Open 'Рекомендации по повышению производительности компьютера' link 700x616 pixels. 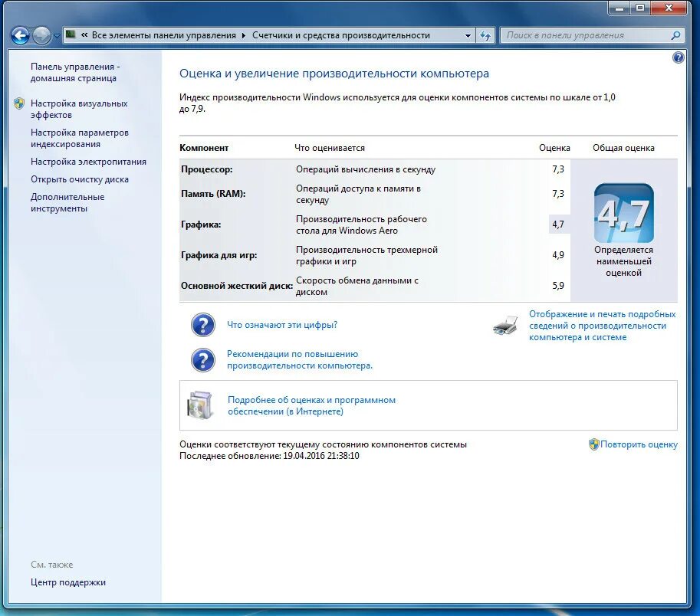[300, 359]
